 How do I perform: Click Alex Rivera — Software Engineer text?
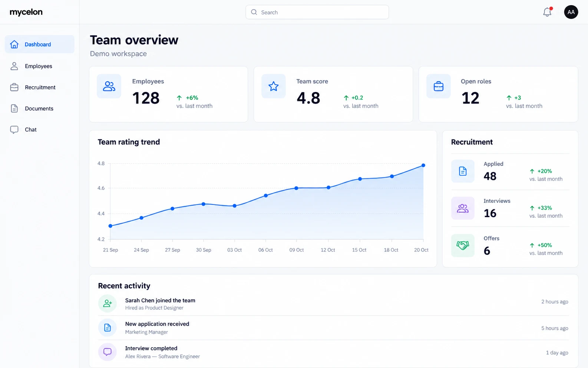tap(162, 356)
